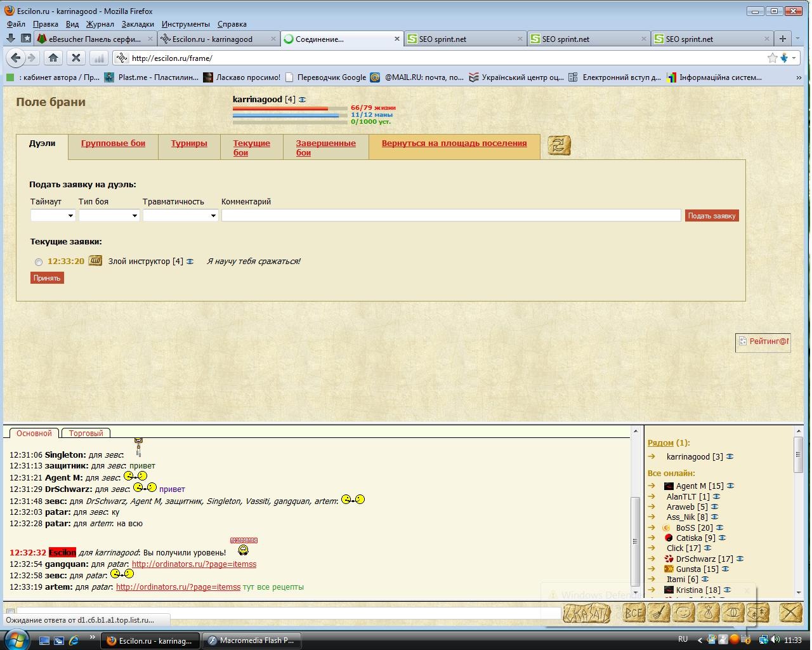This screenshot has height=650, width=812.
Task: Click the money bag stone icon
Action: pos(708,613)
